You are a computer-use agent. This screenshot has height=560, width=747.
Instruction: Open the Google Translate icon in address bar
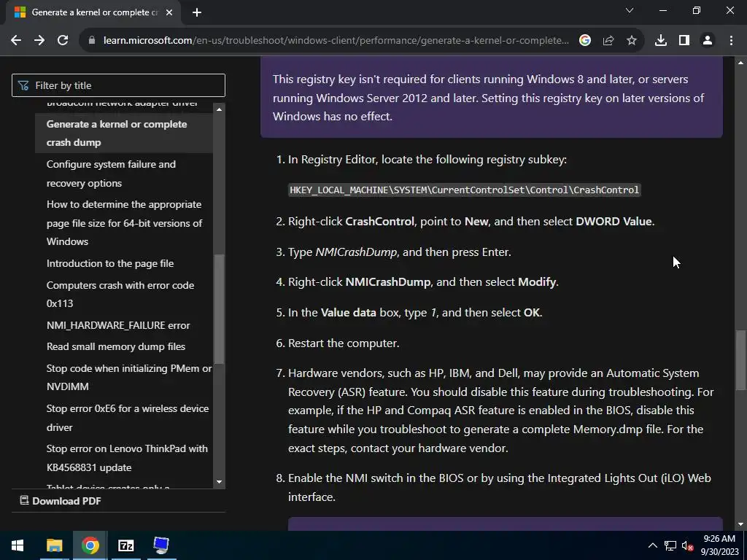585,41
